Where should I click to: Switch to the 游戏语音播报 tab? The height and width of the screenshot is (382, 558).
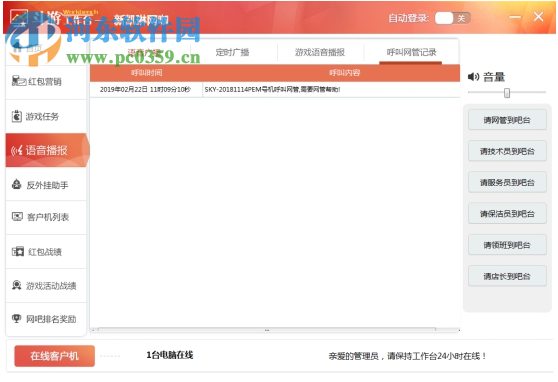[x=320, y=52]
